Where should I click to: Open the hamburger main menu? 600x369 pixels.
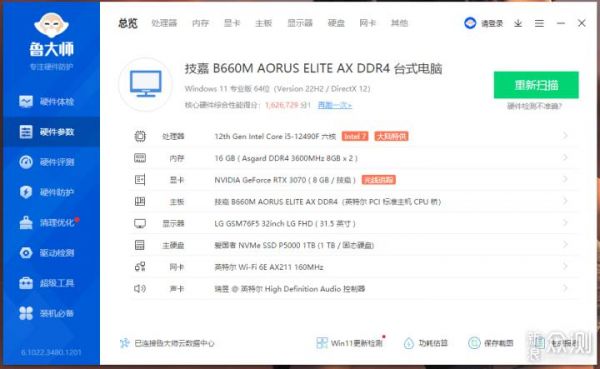(539, 23)
